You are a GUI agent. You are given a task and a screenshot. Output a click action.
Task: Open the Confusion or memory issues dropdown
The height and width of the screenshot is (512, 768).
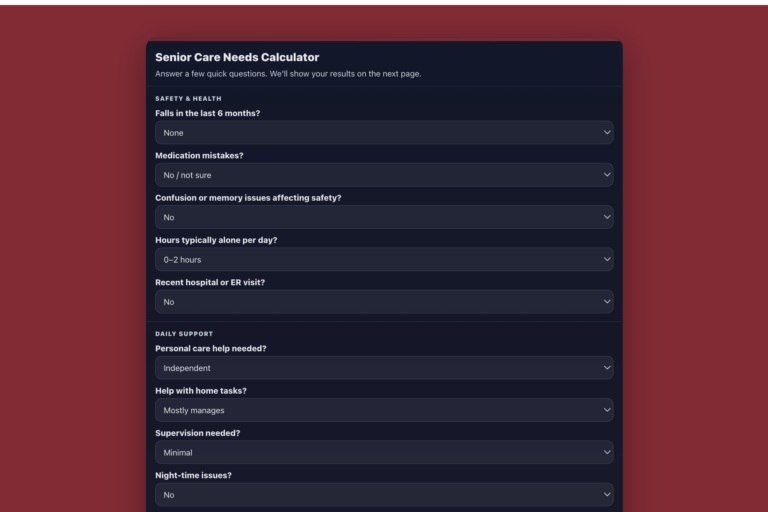384,217
